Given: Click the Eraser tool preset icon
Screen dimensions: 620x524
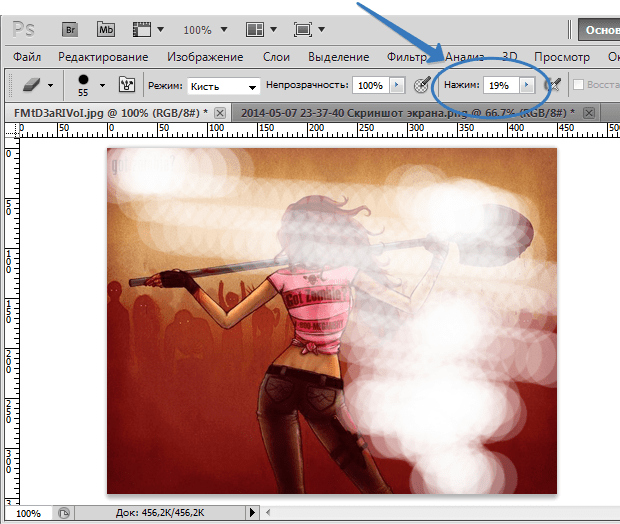Looking at the screenshot, I should (x=32, y=85).
